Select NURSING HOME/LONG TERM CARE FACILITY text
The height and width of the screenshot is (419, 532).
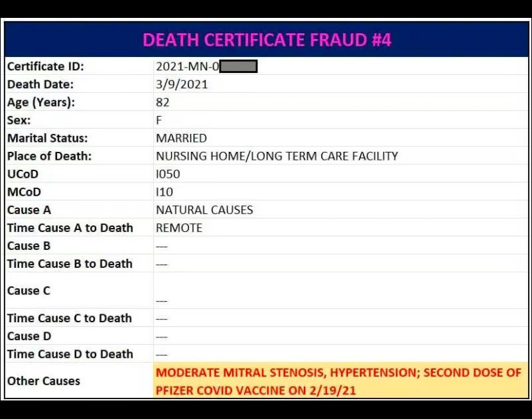pyautogui.click(x=277, y=156)
